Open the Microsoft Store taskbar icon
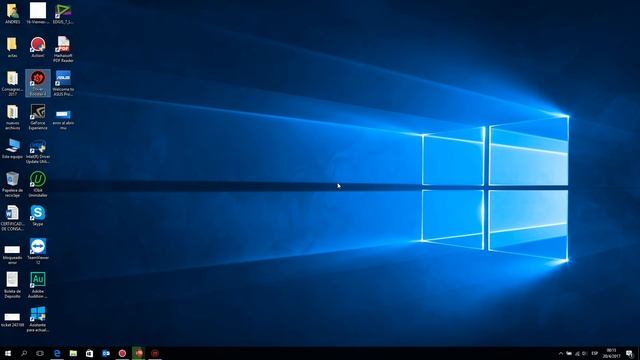640x360 pixels. tap(89, 353)
